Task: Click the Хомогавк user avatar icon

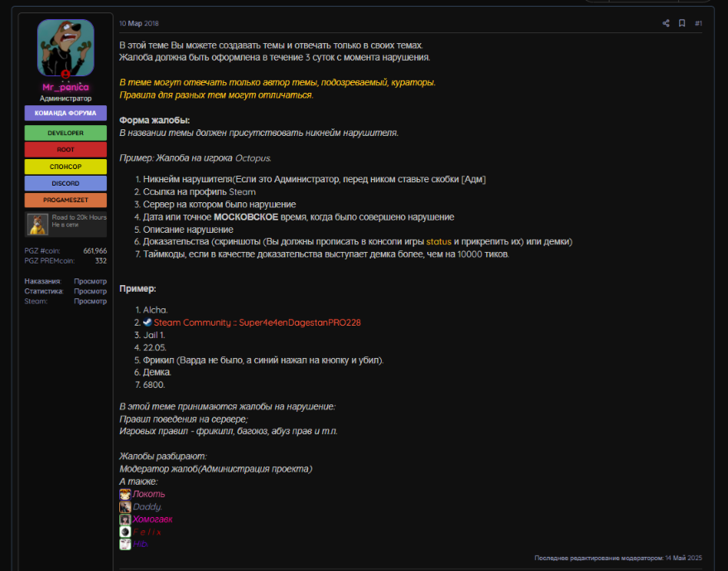Action: coord(125,519)
